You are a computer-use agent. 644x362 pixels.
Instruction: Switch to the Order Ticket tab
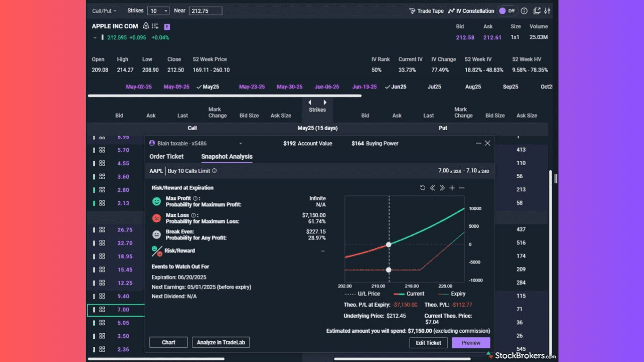166,156
